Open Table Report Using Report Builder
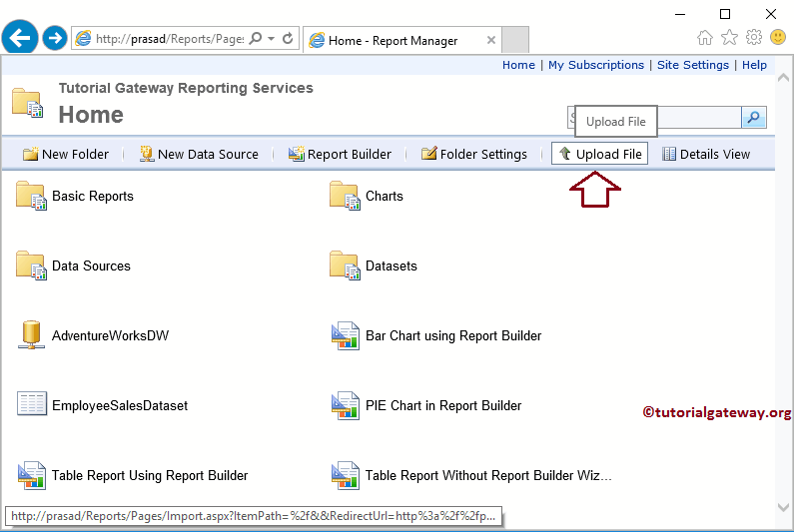This screenshot has height=532, width=794. [150, 475]
